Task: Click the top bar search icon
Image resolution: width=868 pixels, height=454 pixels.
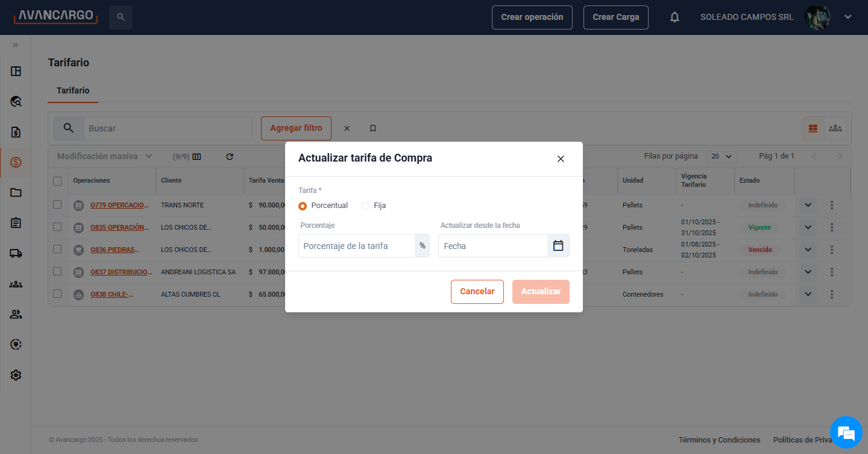Action: pyautogui.click(x=121, y=17)
